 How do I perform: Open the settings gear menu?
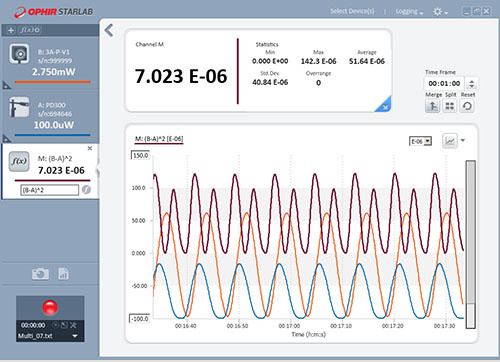click(440, 12)
